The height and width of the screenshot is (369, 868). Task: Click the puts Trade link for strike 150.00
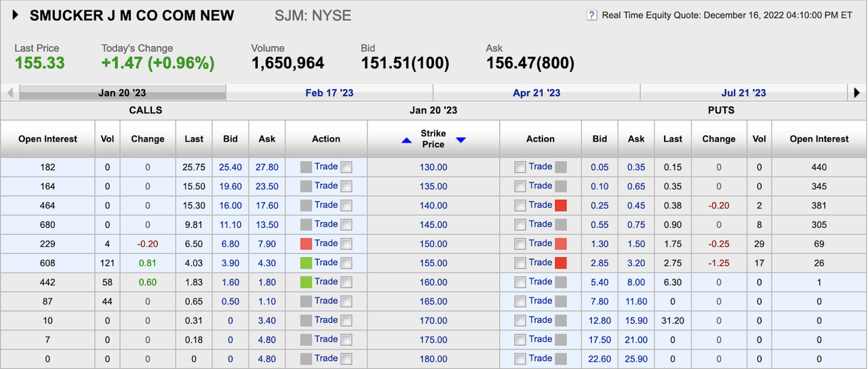(x=540, y=243)
